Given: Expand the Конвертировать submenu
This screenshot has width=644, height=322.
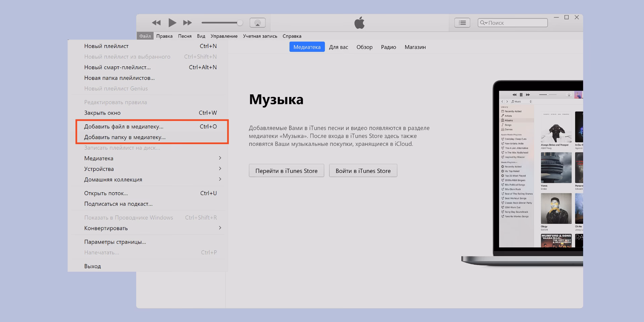Looking at the screenshot, I should click(x=106, y=228).
